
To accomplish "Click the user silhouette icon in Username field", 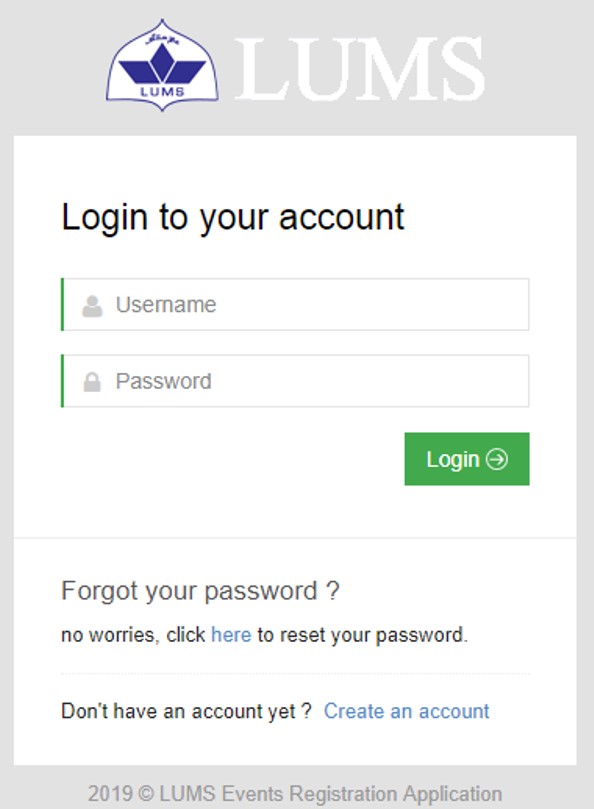I will [x=92, y=306].
